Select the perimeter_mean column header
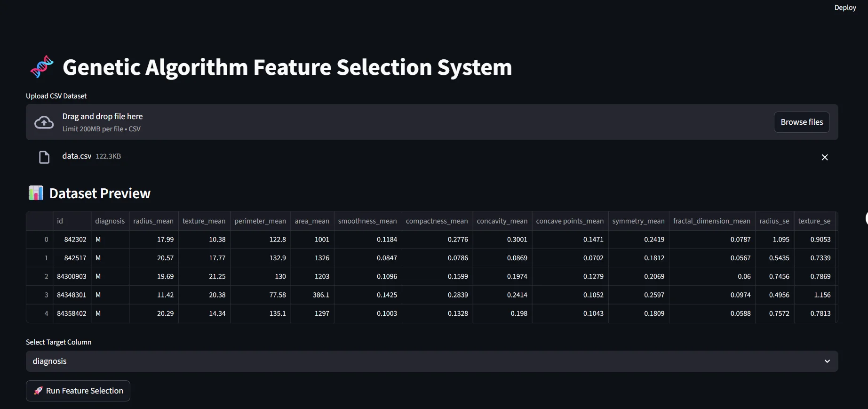The image size is (868, 409). click(x=260, y=221)
